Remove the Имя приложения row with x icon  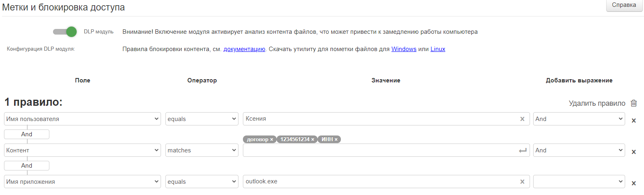coord(634,183)
